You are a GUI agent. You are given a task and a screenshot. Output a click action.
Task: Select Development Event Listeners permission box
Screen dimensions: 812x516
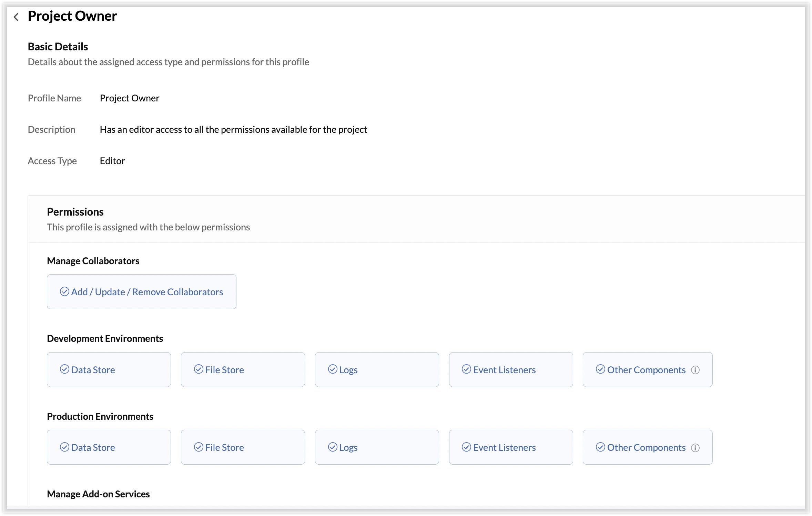pyautogui.click(x=511, y=369)
